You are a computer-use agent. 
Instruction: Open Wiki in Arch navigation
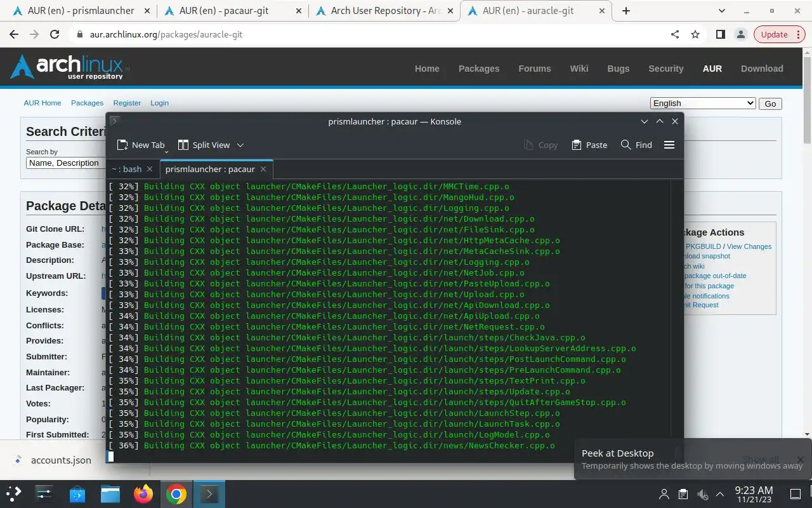(579, 69)
